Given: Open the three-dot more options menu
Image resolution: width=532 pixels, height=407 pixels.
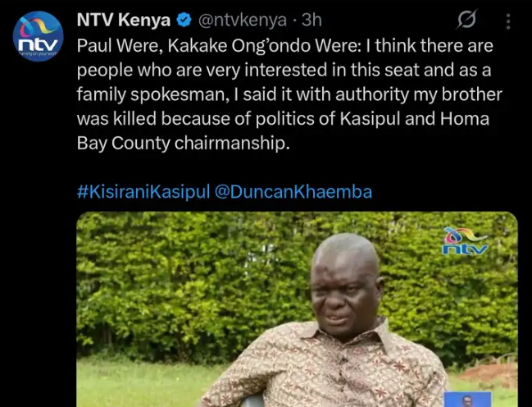Looking at the screenshot, I should click(508, 21).
